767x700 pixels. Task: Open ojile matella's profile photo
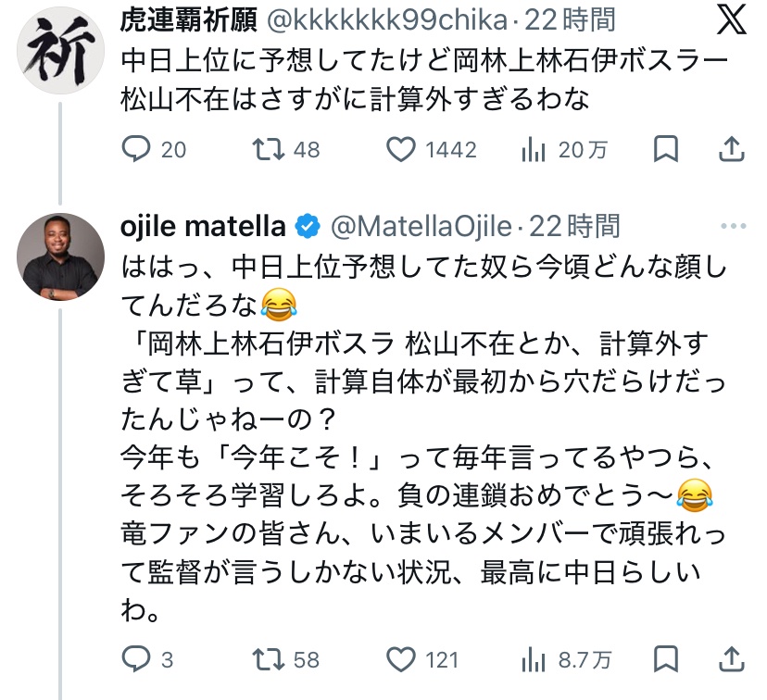point(60,256)
